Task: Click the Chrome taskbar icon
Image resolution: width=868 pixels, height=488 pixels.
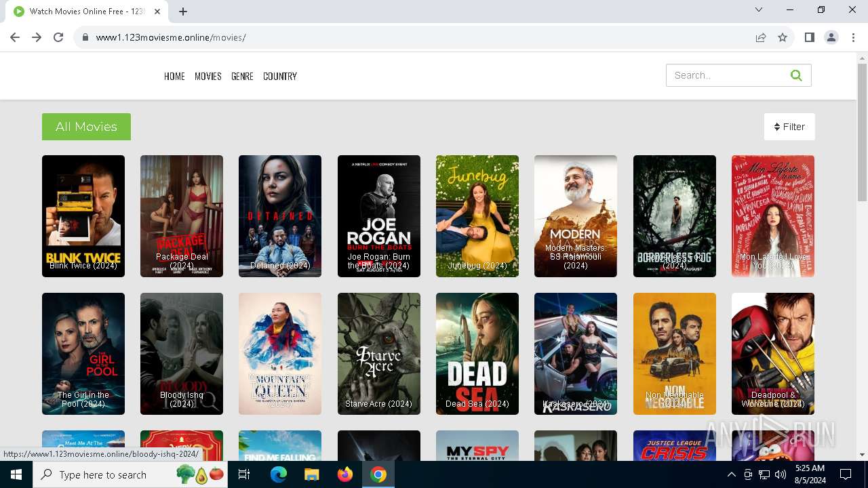Action: 378,474
